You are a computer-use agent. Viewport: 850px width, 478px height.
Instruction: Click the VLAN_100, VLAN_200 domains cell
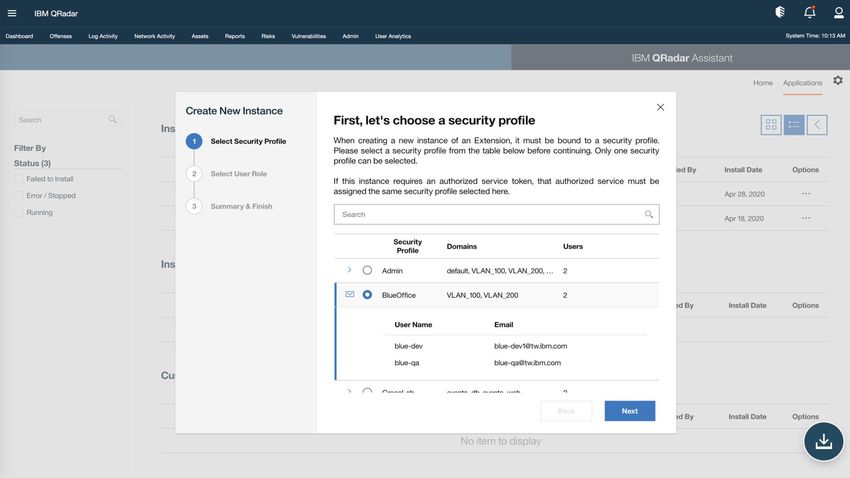coord(482,295)
